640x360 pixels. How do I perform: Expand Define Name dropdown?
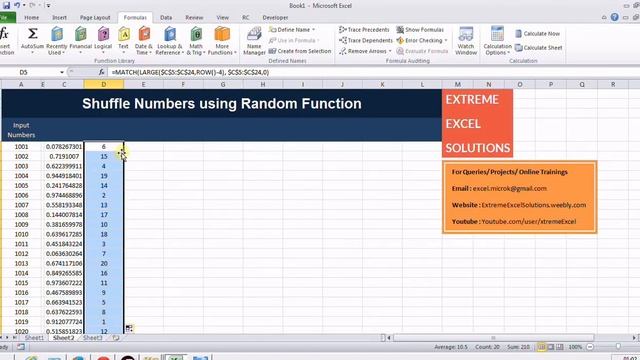click(313, 30)
